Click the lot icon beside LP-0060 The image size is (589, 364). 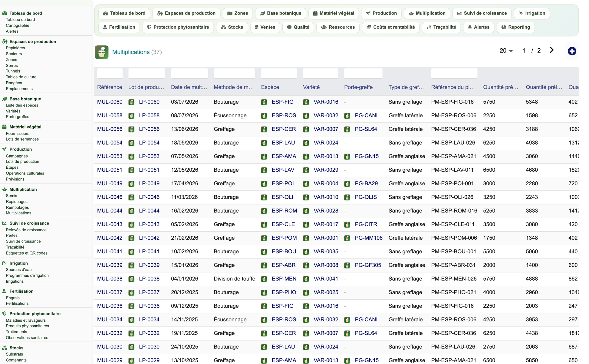pyautogui.click(x=131, y=102)
